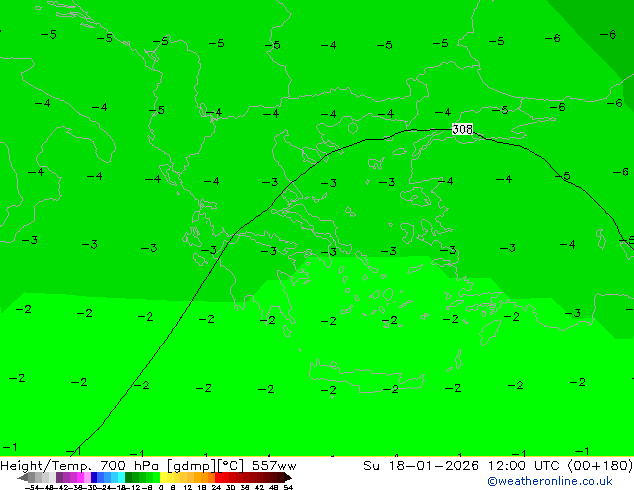Select the 308 contour height label
Image resolution: width=634 pixels, height=490 pixels.
coord(462,129)
